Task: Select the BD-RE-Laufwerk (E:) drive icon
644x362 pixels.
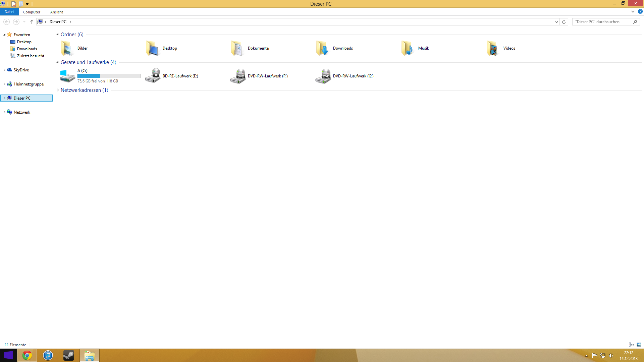Action: [x=153, y=76]
